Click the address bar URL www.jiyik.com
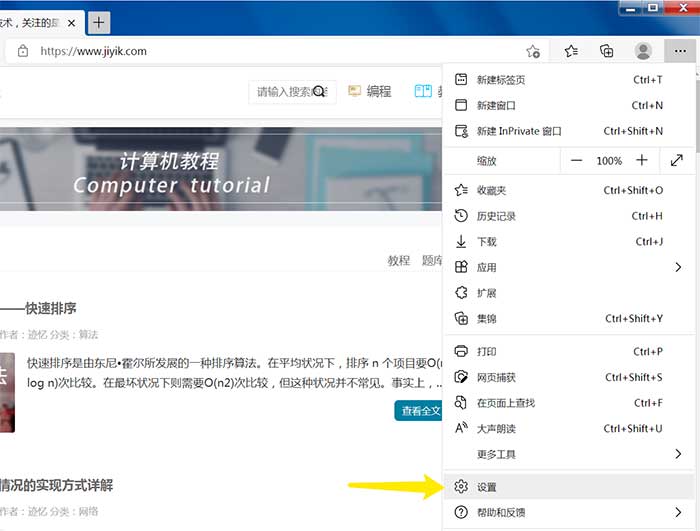 point(93,51)
